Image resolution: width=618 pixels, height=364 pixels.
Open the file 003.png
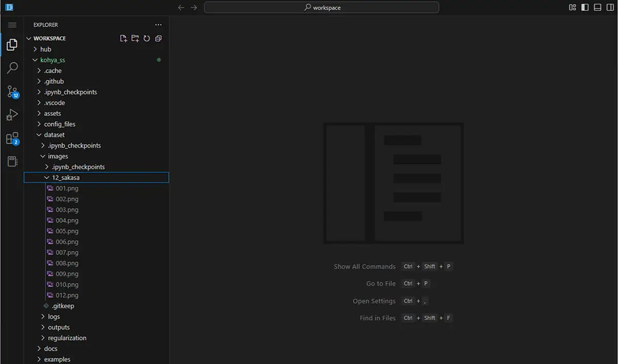pyautogui.click(x=96, y=210)
